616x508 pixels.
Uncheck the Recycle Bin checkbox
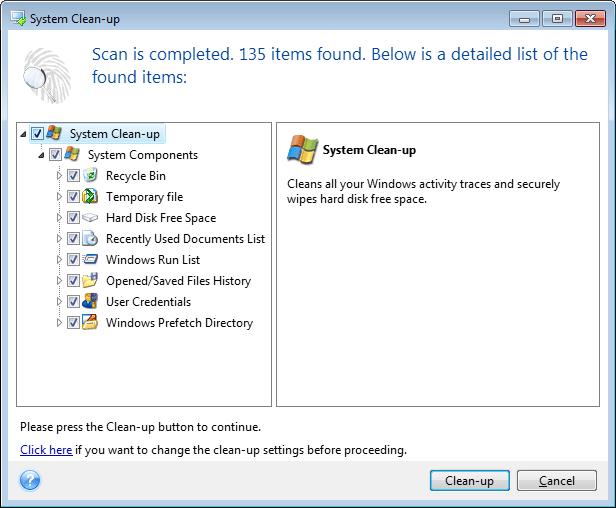[x=73, y=176]
